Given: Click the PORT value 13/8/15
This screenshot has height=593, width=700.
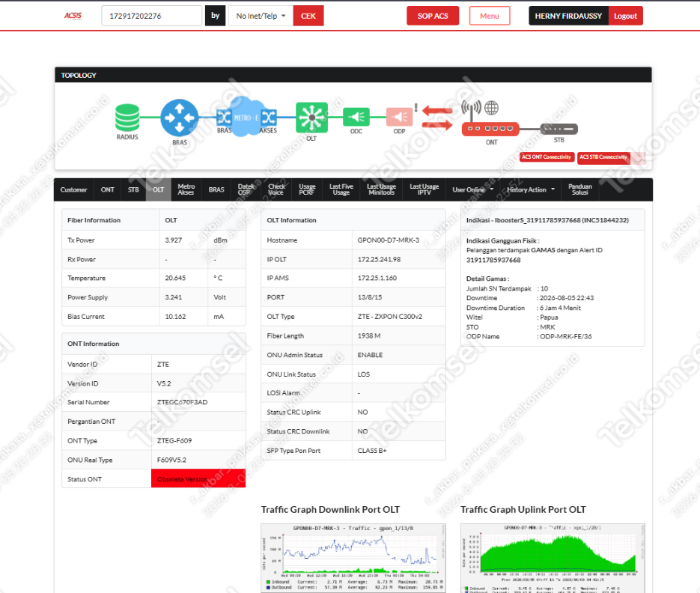Looking at the screenshot, I should point(370,297).
